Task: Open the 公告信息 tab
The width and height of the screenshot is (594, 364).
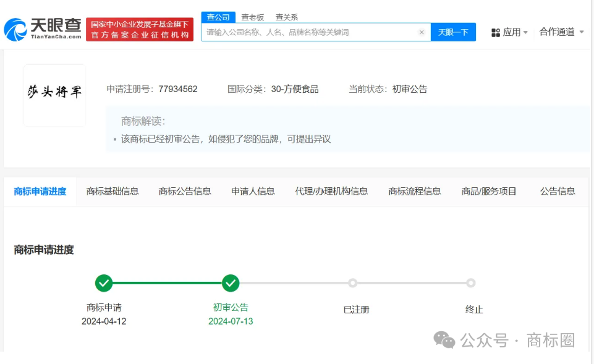Action: (x=558, y=192)
